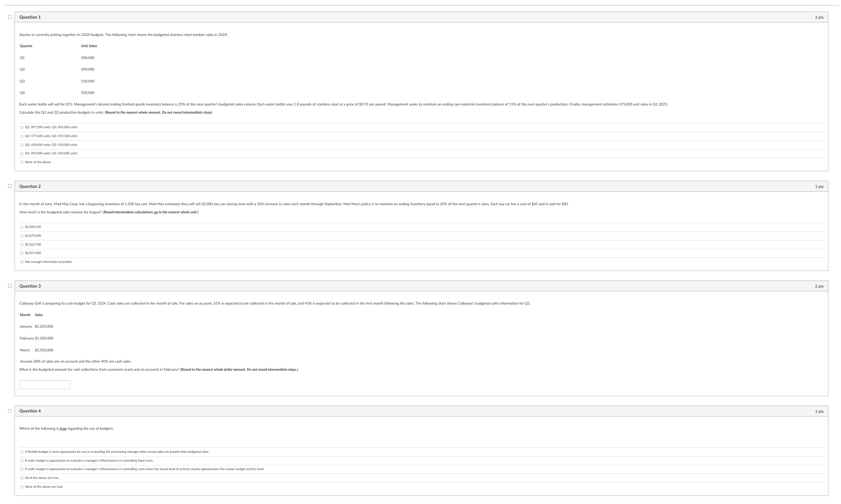Click the checkbox next to Question 1
Viewport: 841px width, 504px height.
pos(10,17)
